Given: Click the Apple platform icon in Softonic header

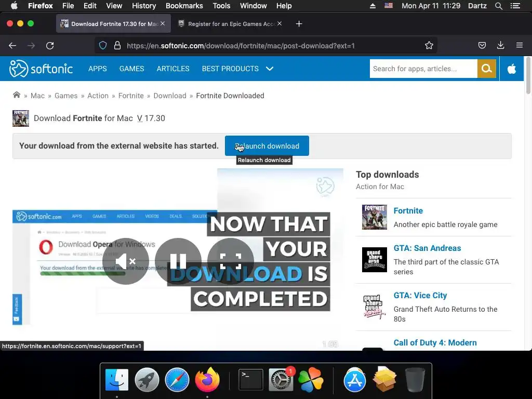Looking at the screenshot, I should pyautogui.click(x=512, y=69).
